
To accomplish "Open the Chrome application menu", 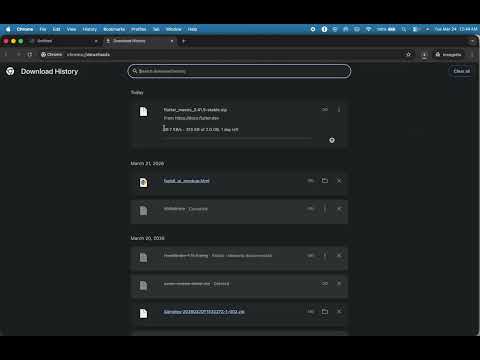I will (25, 29).
